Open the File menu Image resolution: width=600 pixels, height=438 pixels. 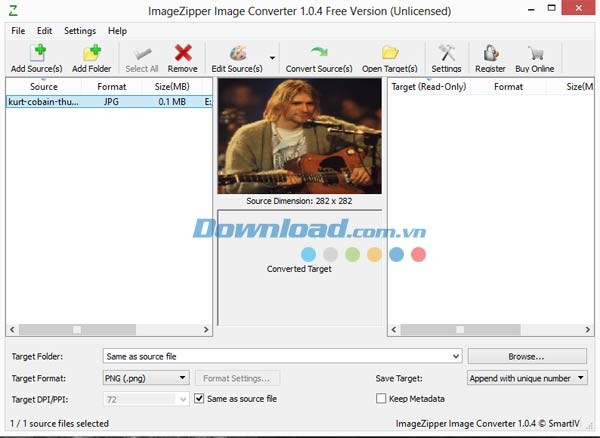click(18, 31)
